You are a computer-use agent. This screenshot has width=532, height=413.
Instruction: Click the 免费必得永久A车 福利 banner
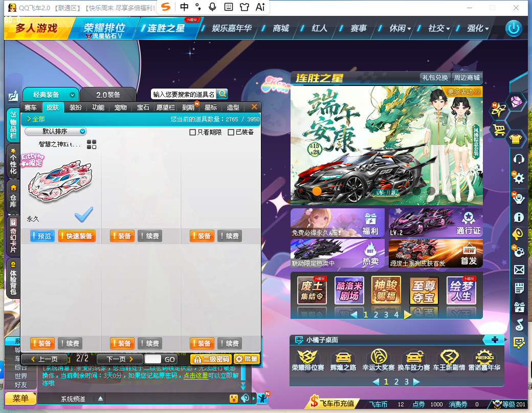338,223
